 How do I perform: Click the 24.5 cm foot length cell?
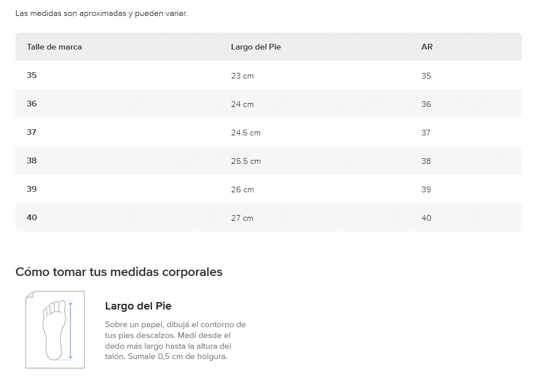pyautogui.click(x=246, y=133)
